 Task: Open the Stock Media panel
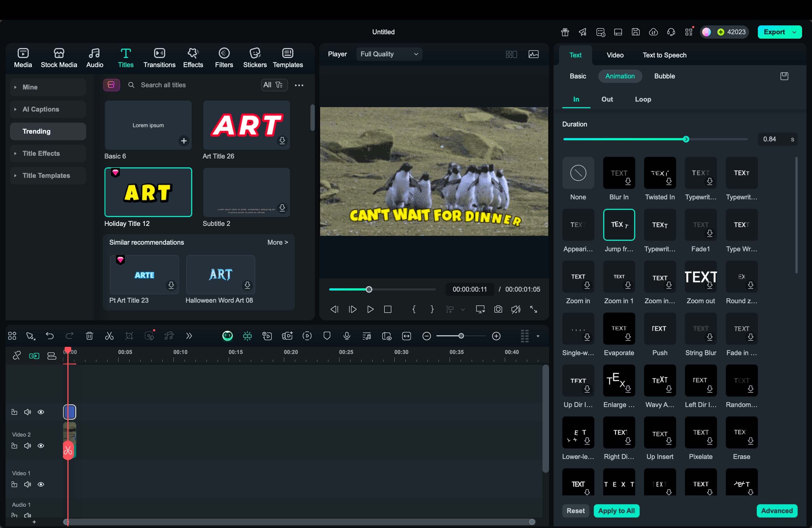click(58, 57)
